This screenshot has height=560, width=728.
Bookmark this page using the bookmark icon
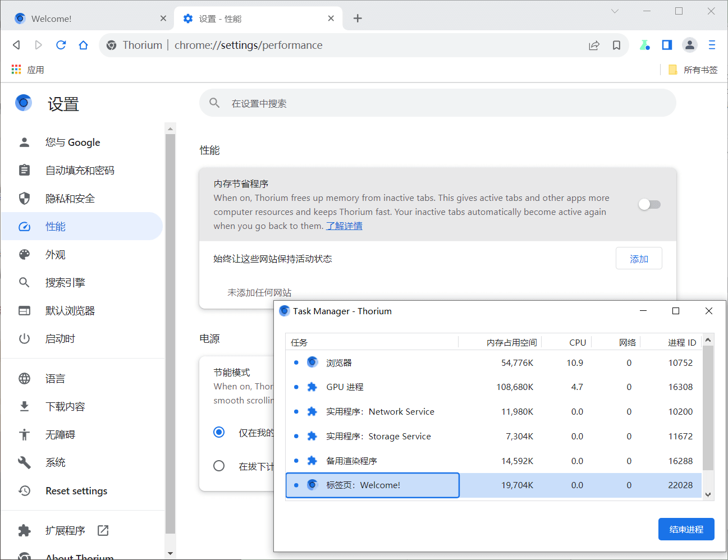[616, 45]
